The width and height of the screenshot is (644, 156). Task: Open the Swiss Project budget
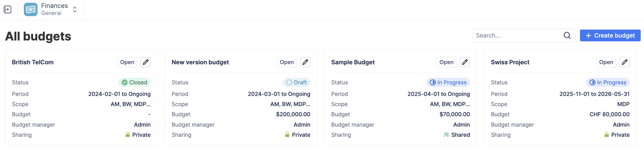[x=606, y=62]
